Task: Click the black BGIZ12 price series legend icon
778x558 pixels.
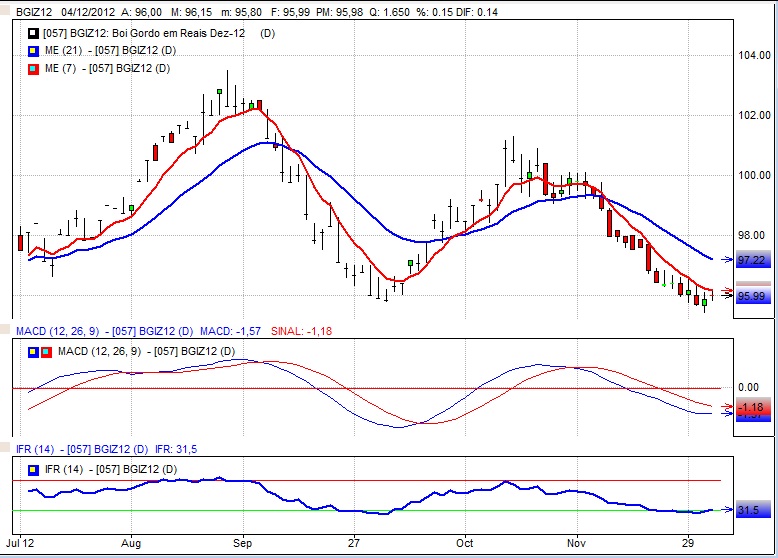Action: [x=34, y=33]
